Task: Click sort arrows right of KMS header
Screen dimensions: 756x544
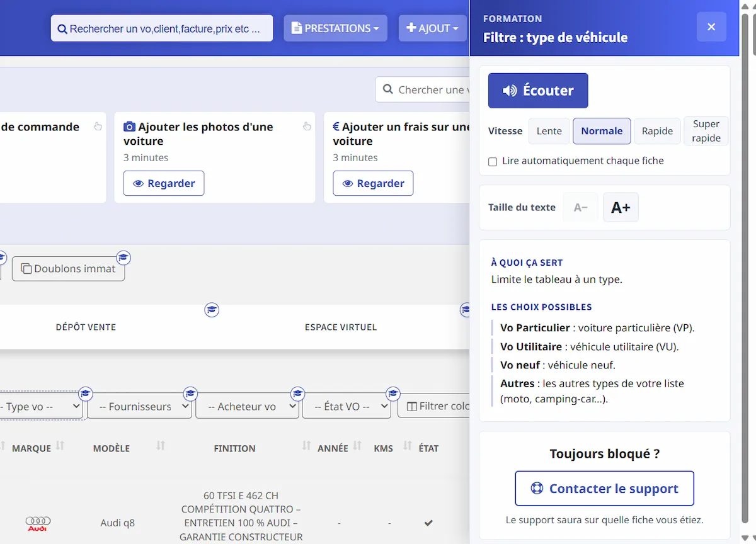Action: (x=407, y=446)
